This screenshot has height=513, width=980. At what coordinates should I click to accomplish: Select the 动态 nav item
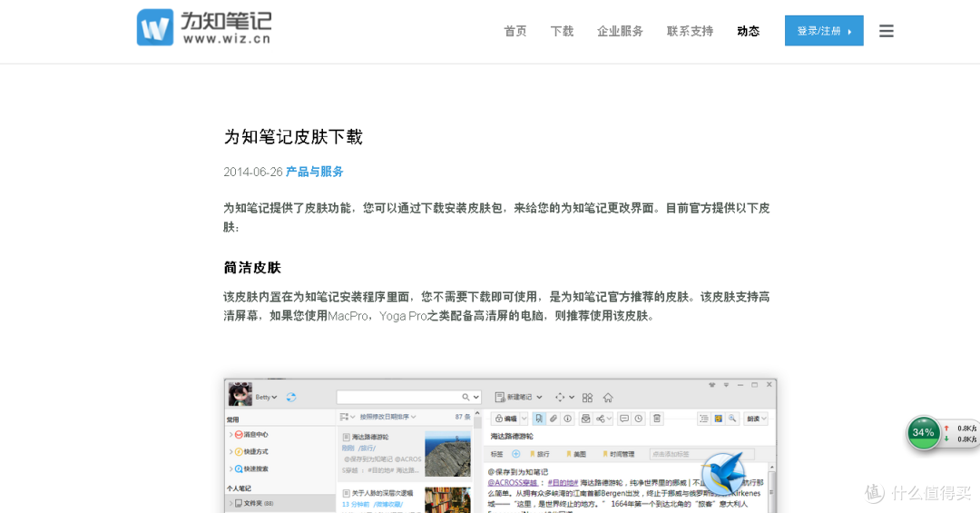point(748,31)
